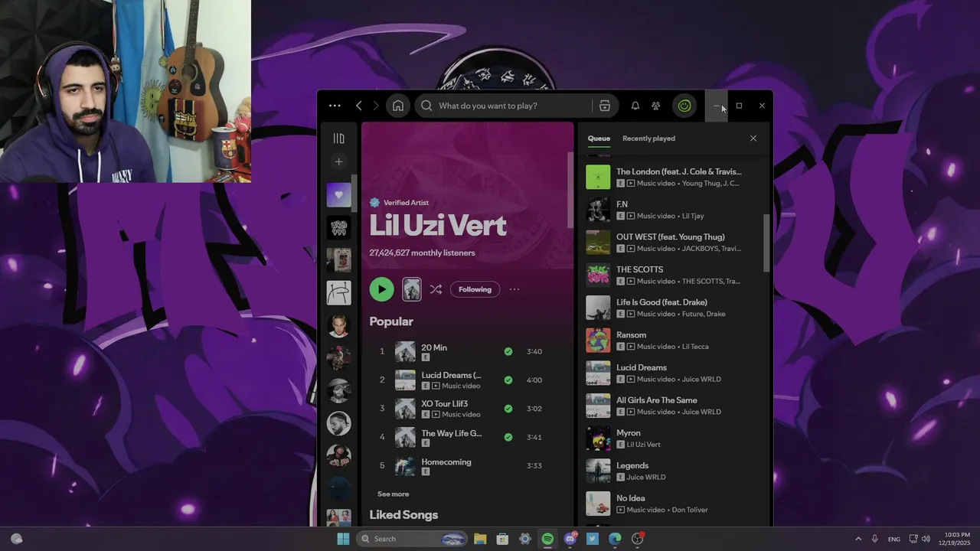Image resolution: width=980 pixels, height=551 pixels.
Task: Switch to the Queue tab
Action: pos(599,139)
